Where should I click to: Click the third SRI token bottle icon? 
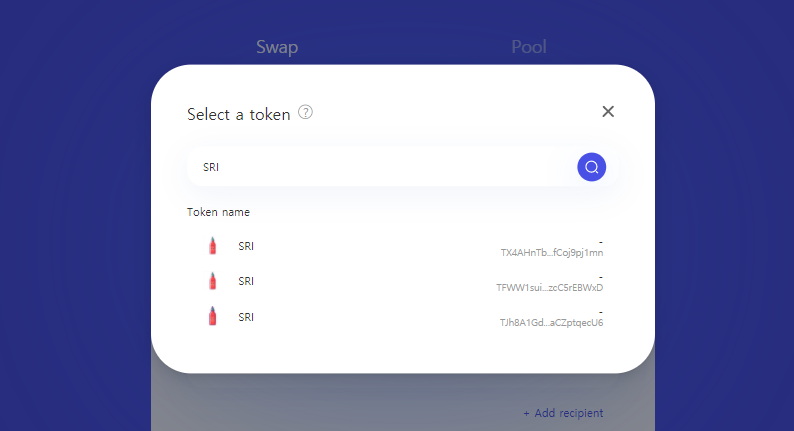(x=212, y=317)
